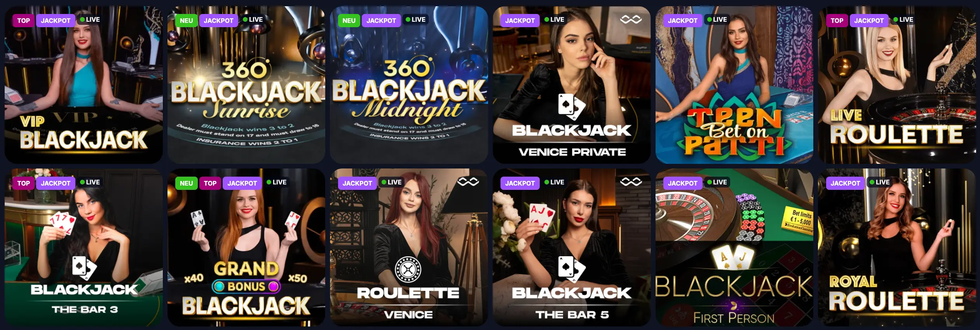980x330 pixels.
Task: Click LIVE indicator on VIP Blackjack tile
Action: tap(90, 19)
